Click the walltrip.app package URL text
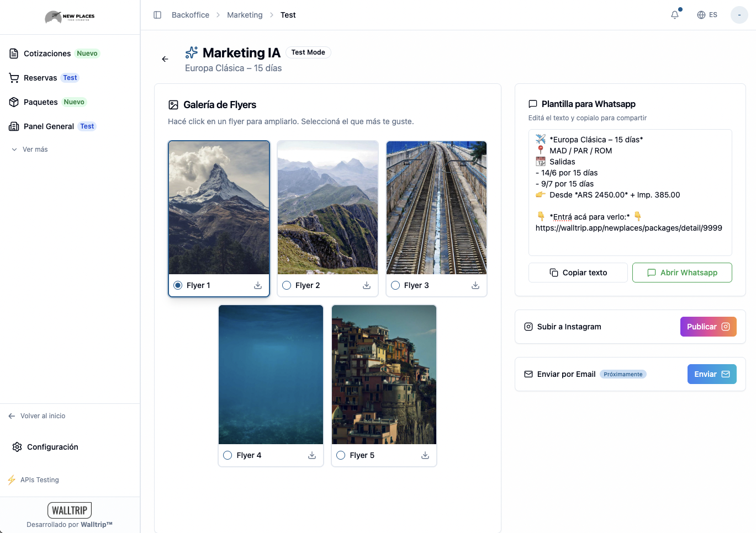 coord(629,228)
